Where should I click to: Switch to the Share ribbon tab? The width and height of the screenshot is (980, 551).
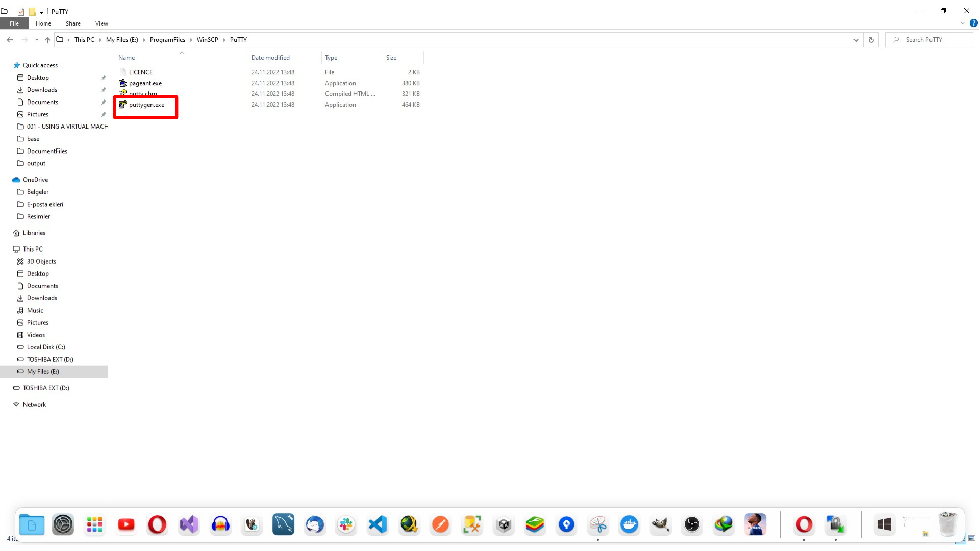coord(73,23)
